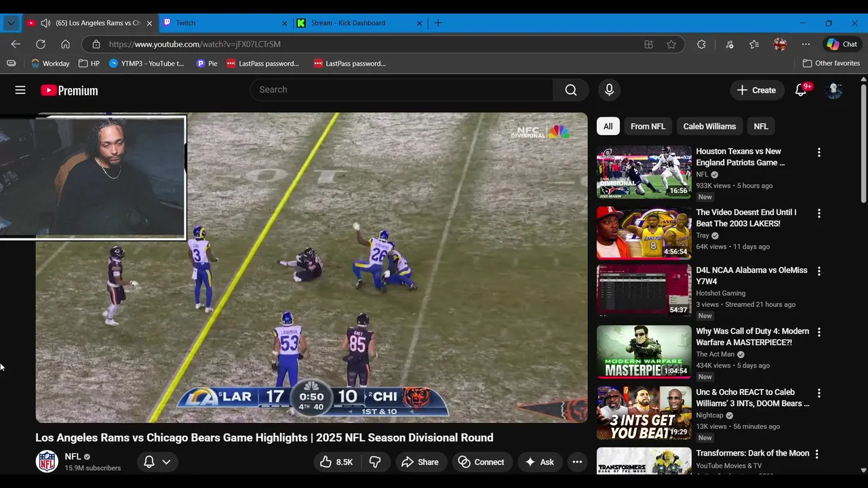The width and height of the screenshot is (868, 488).
Task: Dislike the video with thumbs down
Action: pos(375,462)
